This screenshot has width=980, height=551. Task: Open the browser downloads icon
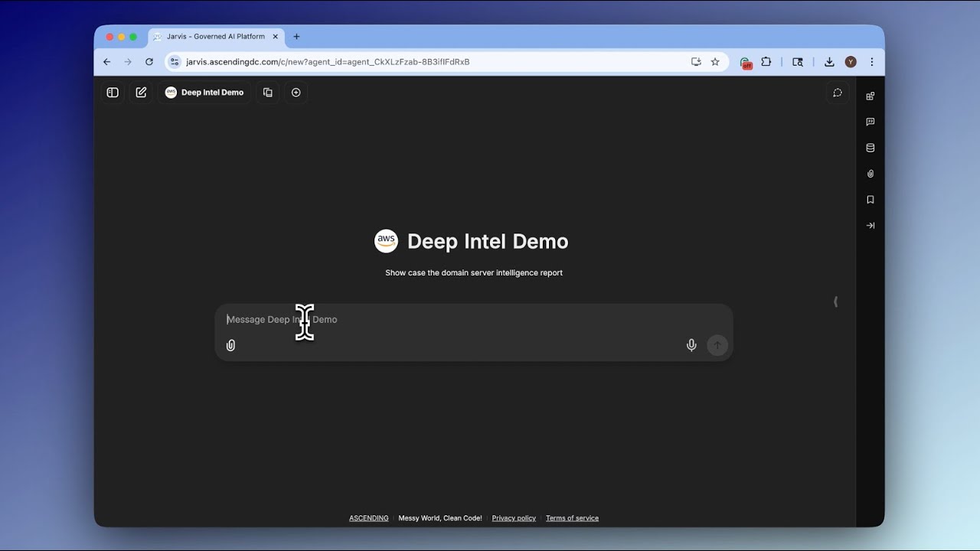[x=829, y=62]
